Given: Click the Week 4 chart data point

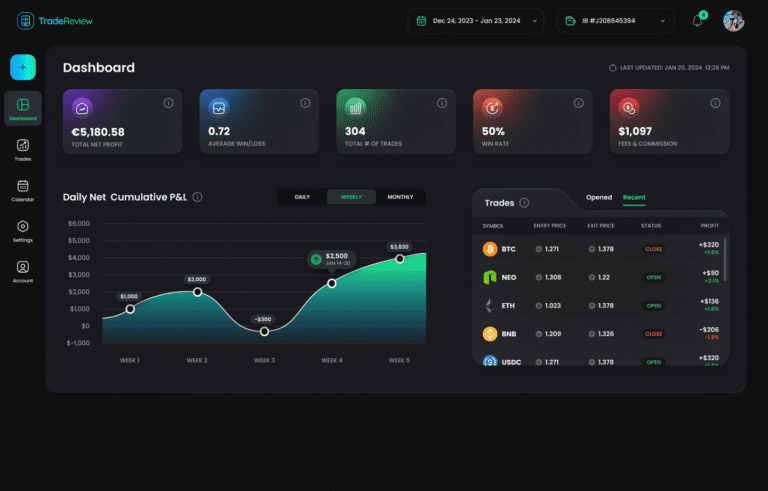Looking at the screenshot, I should pyautogui.click(x=332, y=283).
